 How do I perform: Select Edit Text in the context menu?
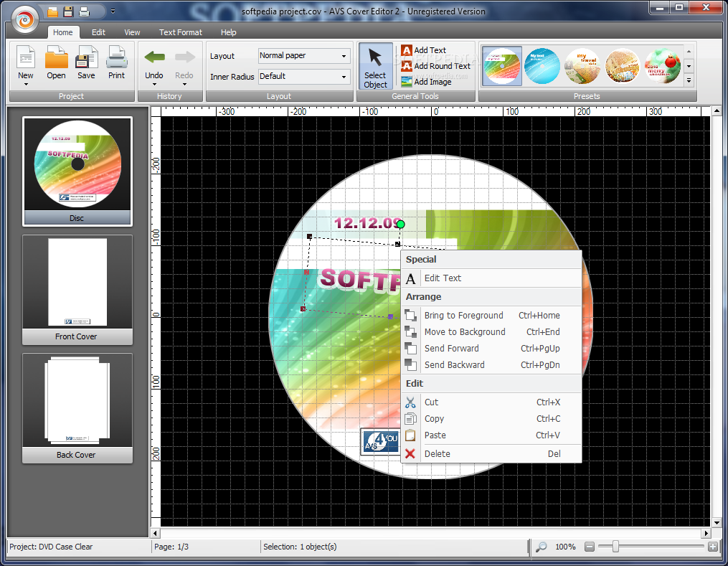(492, 278)
